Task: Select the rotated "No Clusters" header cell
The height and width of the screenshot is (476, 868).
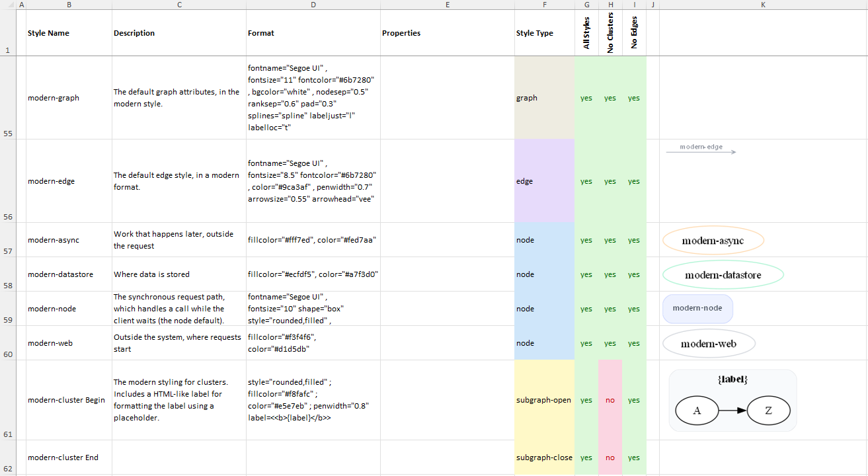Action: pyautogui.click(x=610, y=33)
